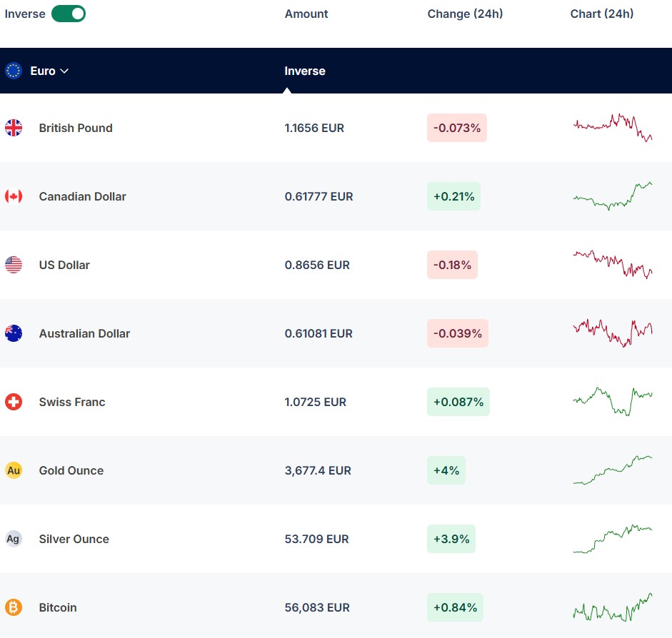Open the Gold Ounce link
Screen dimensions: 672x638
tap(71, 470)
